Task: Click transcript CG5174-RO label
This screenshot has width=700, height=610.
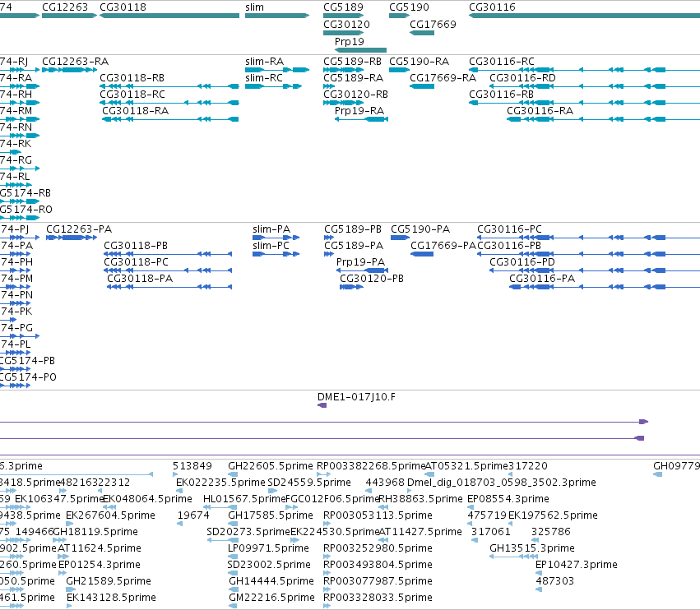Action: 25,210
